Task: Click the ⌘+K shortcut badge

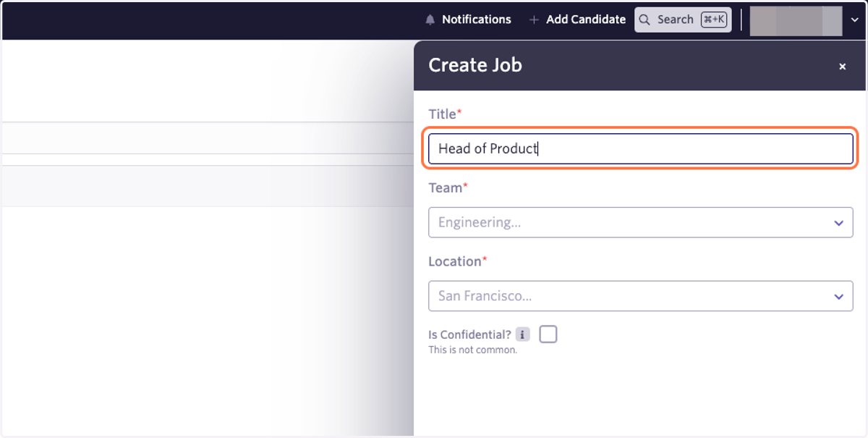Action: 713,20
